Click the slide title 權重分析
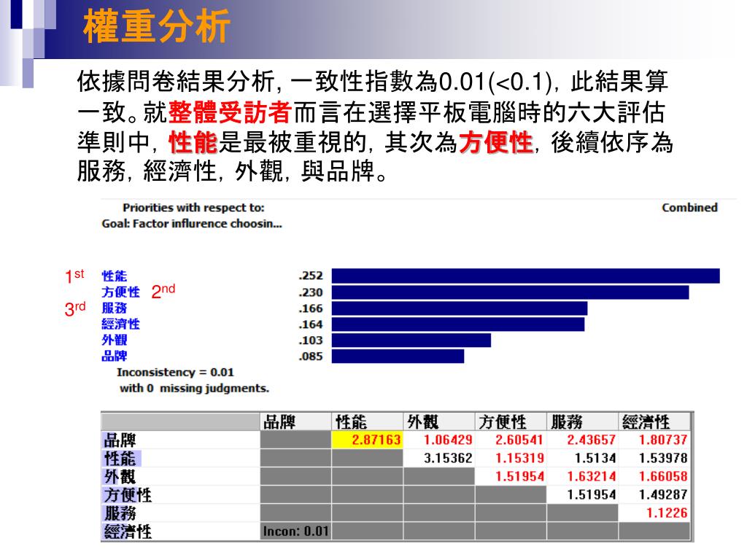 tap(157, 26)
